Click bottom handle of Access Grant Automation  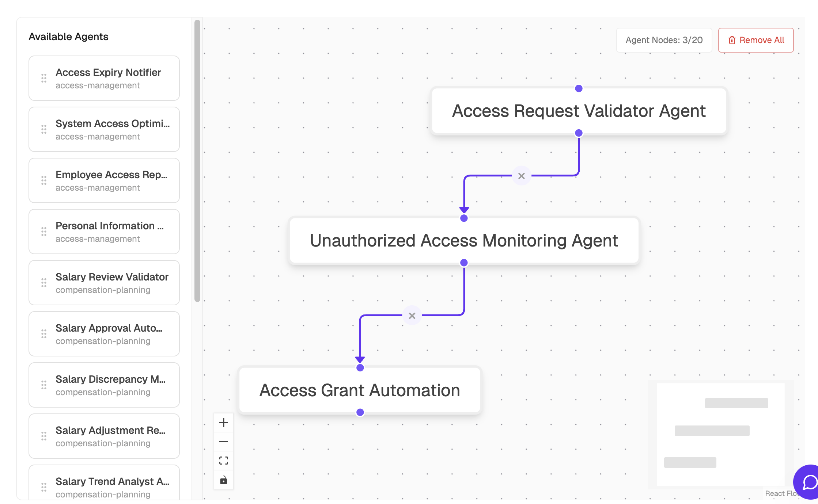point(360,412)
